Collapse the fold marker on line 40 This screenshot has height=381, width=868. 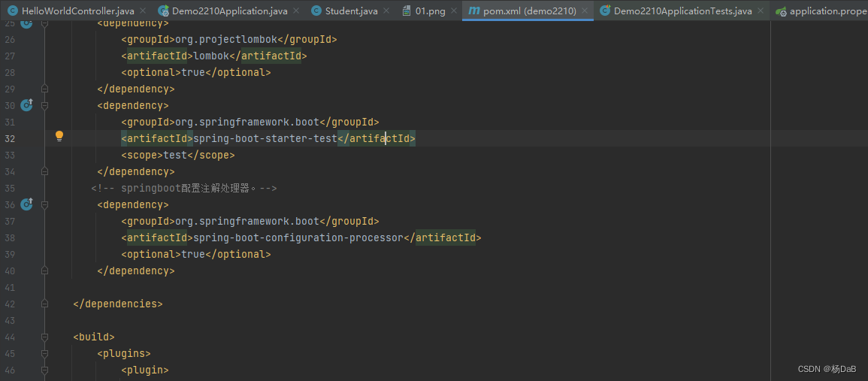pyautogui.click(x=45, y=271)
